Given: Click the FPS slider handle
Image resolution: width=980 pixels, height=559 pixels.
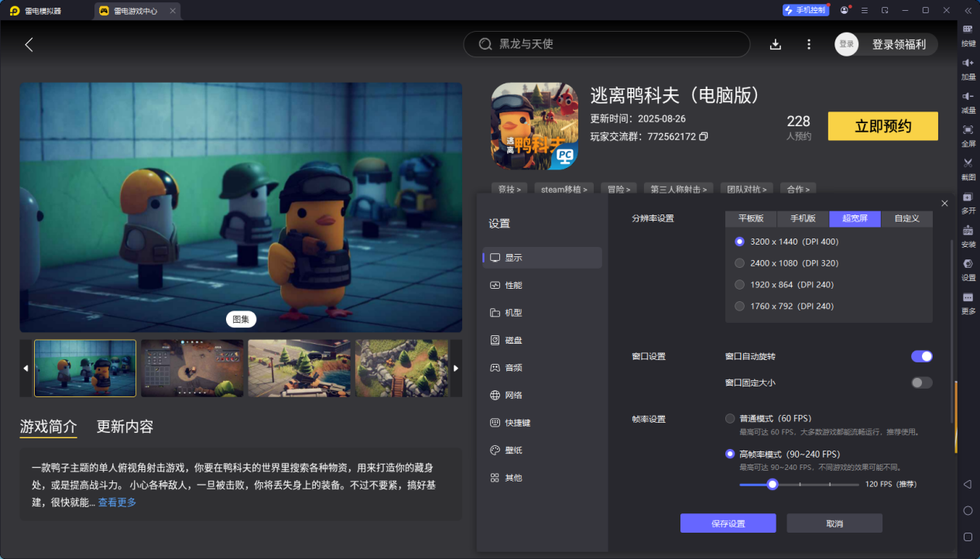Looking at the screenshot, I should click(x=772, y=484).
